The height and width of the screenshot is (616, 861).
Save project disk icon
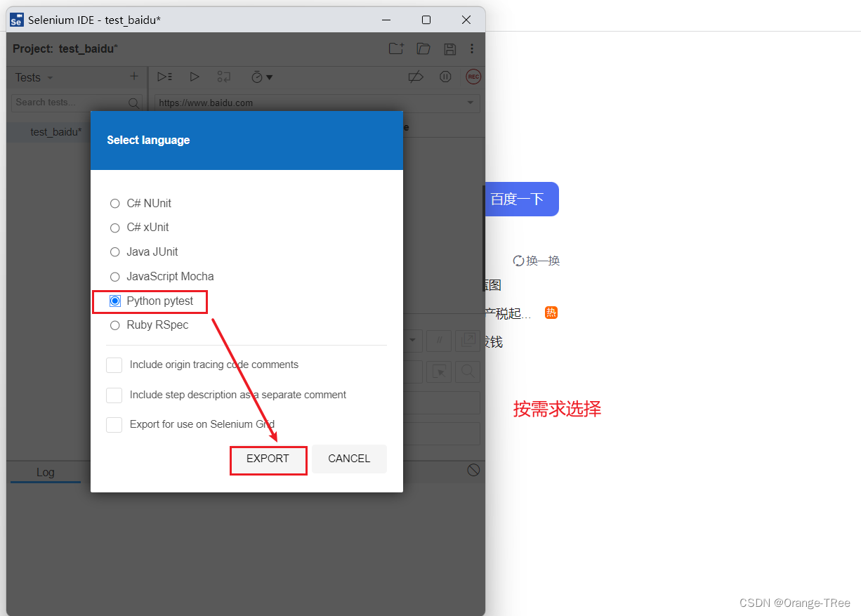coord(450,48)
